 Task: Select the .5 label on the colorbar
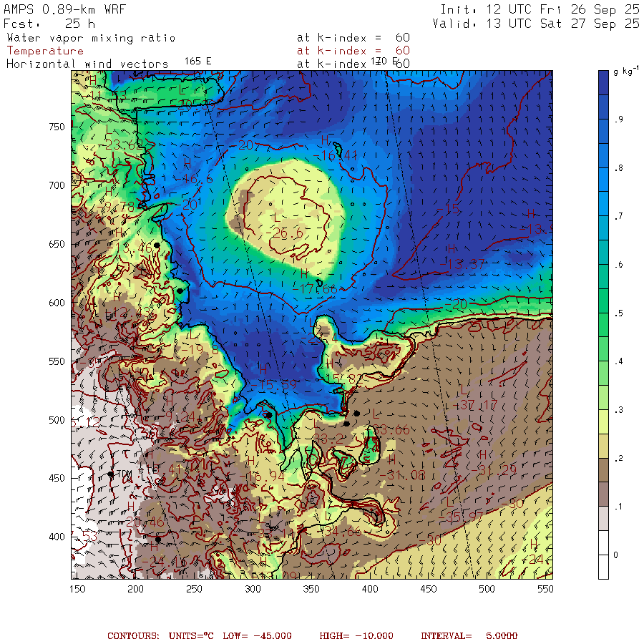(x=618, y=313)
